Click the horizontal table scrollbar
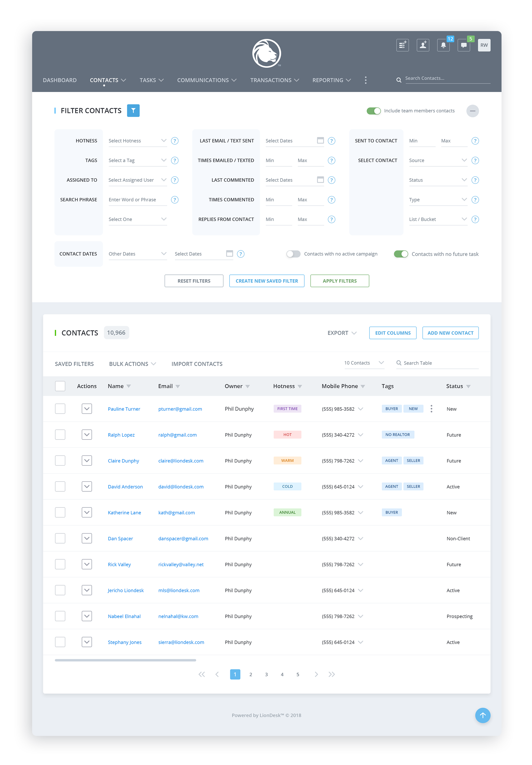Image resolution: width=532 pixels, height=765 pixels. 125,660
